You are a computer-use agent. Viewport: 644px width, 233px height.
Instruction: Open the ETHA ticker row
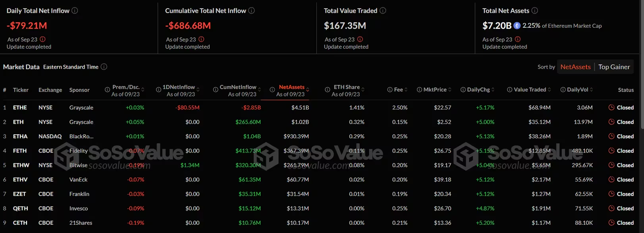tap(20, 136)
